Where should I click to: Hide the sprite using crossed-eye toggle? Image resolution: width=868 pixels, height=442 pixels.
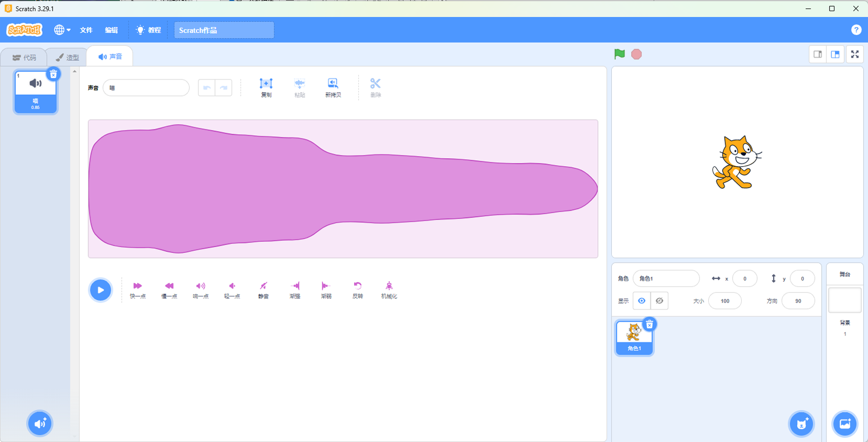(x=659, y=301)
